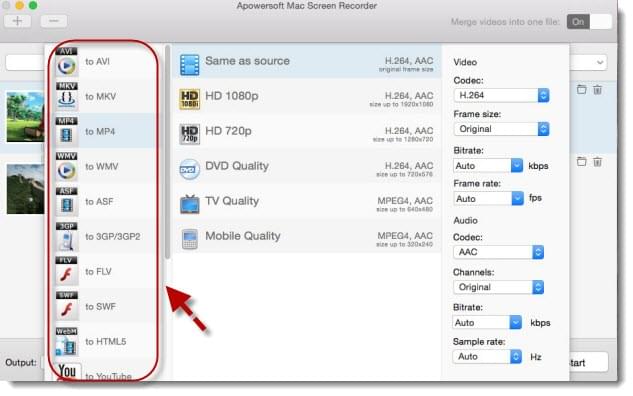Open the Frame rate Auto dropdown

tap(488, 199)
